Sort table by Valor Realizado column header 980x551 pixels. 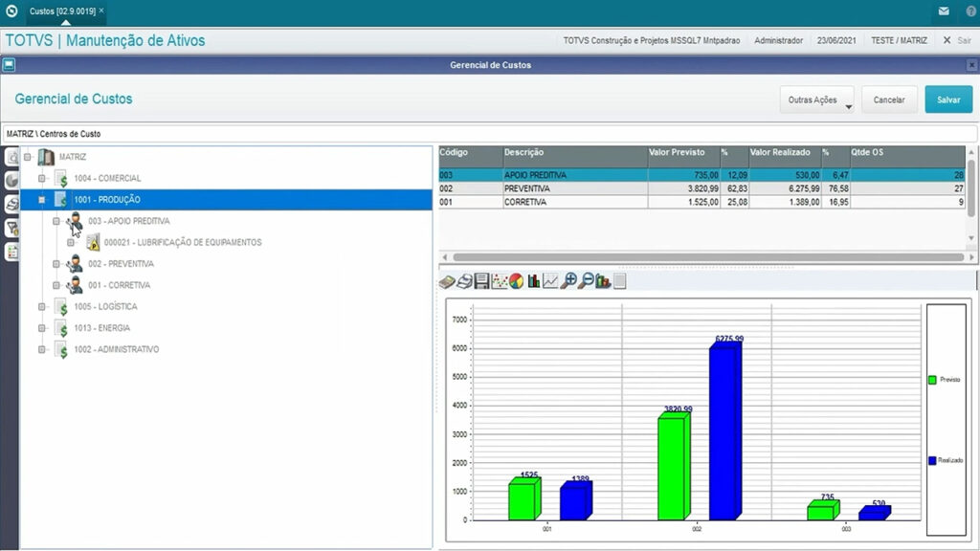coord(785,156)
